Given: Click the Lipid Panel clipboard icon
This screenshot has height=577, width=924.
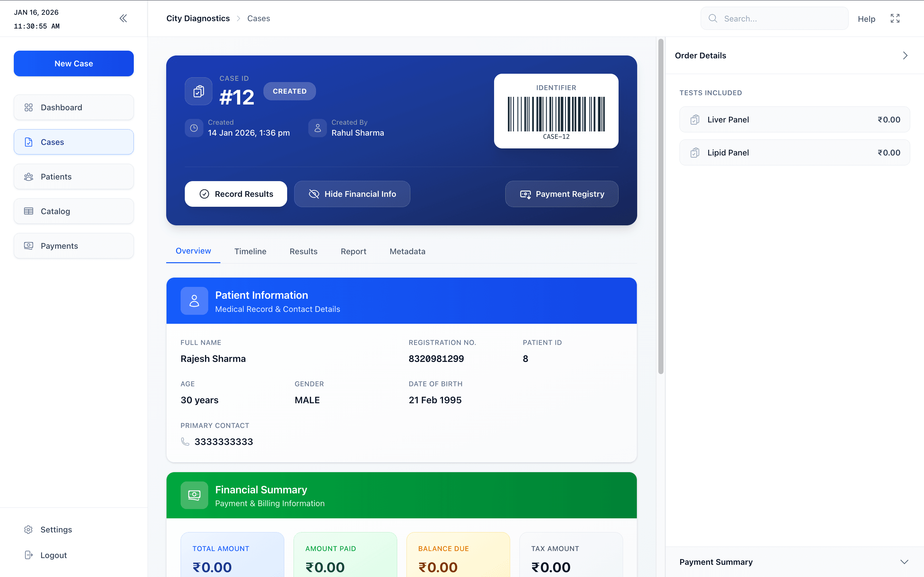Looking at the screenshot, I should pos(695,153).
